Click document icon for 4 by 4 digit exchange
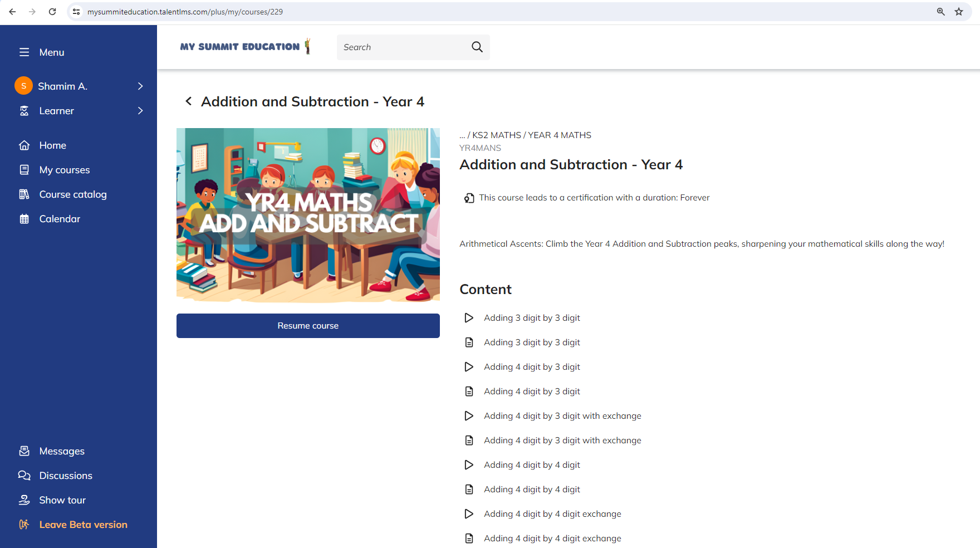 pos(469,539)
